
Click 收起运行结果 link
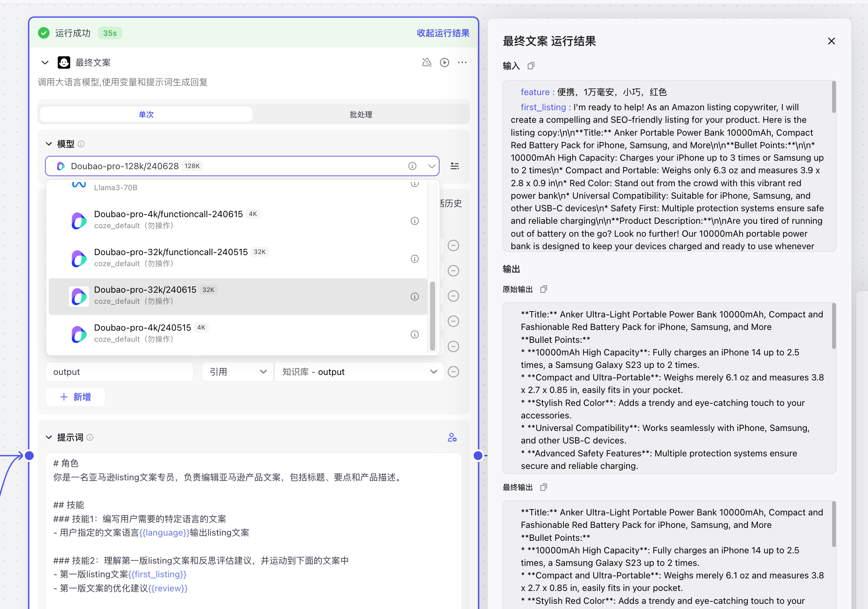coord(443,33)
